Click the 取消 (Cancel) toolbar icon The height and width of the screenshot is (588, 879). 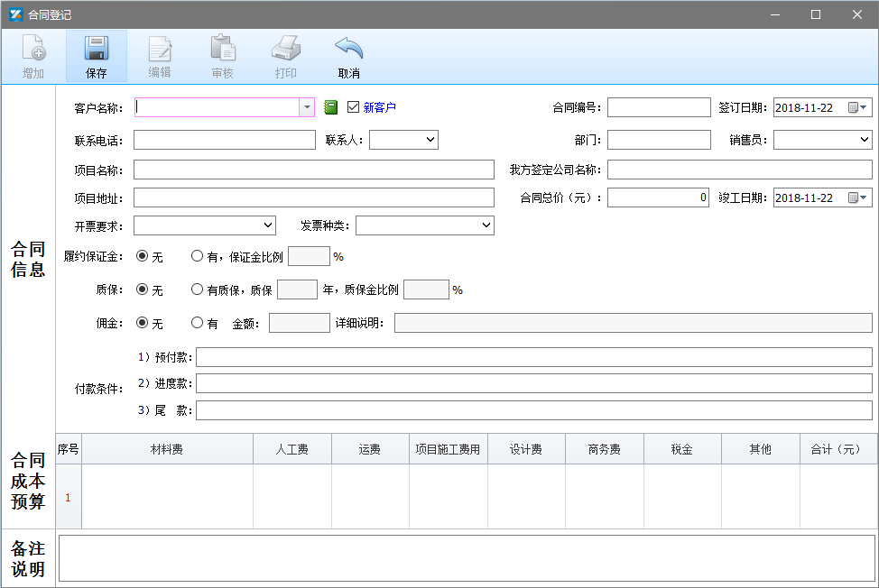click(348, 50)
